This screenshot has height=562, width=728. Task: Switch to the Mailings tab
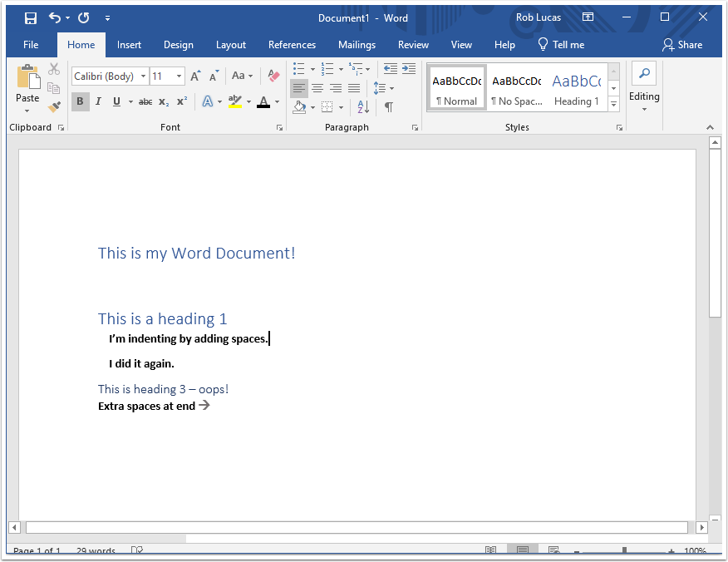point(357,45)
